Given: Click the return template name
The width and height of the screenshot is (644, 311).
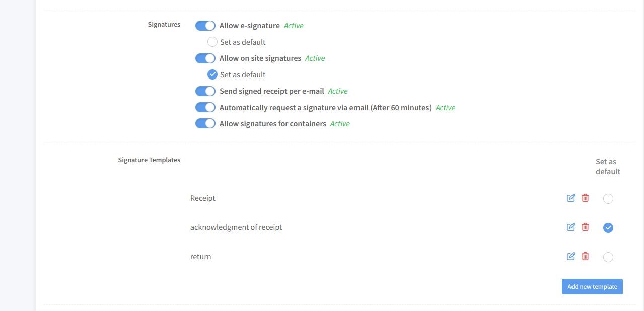Looking at the screenshot, I should [x=200, y=257].
